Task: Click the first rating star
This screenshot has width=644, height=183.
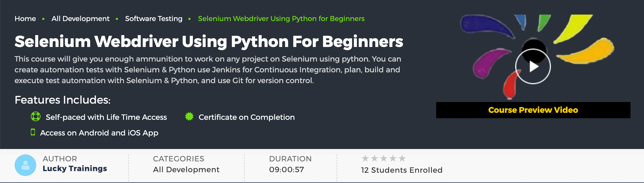Action: [x=365, y=158]
